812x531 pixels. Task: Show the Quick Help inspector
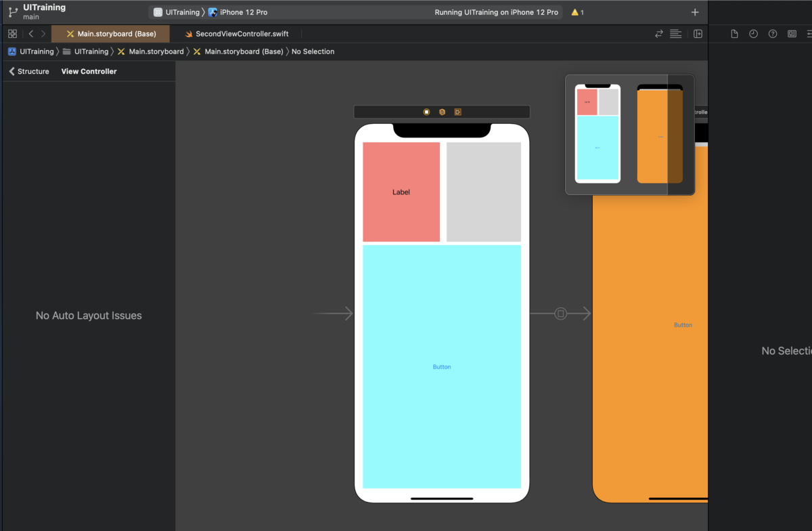coord(773,34)
